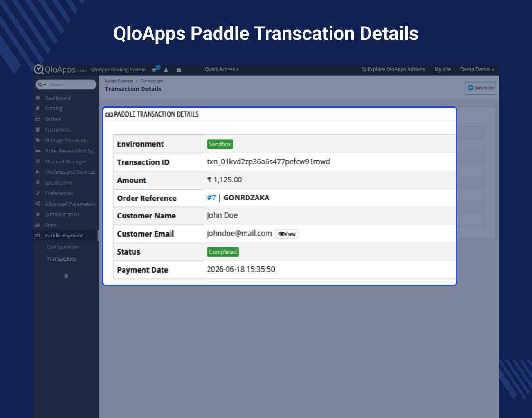Image resolution: width=532 pixels, height=418 pixels.
Task: Go to Orders in sidebar
Action: click(x=53, y=119)
